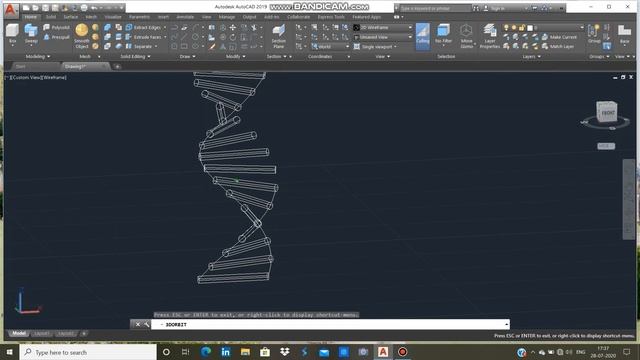The image size is (640, 360).
Task: Expand the Solid Editing panel
Action: (135, 56)
